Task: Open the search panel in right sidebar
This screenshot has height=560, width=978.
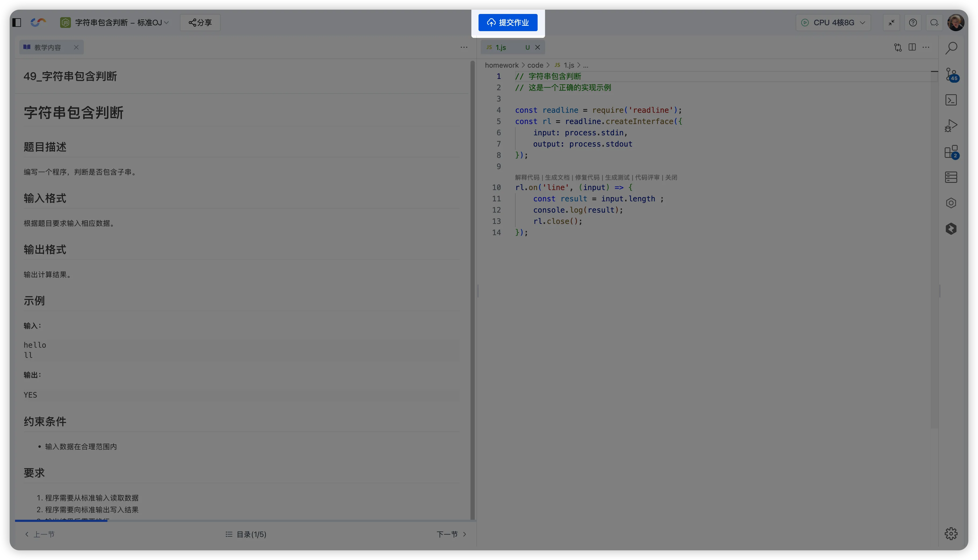Action: point(951,48)
